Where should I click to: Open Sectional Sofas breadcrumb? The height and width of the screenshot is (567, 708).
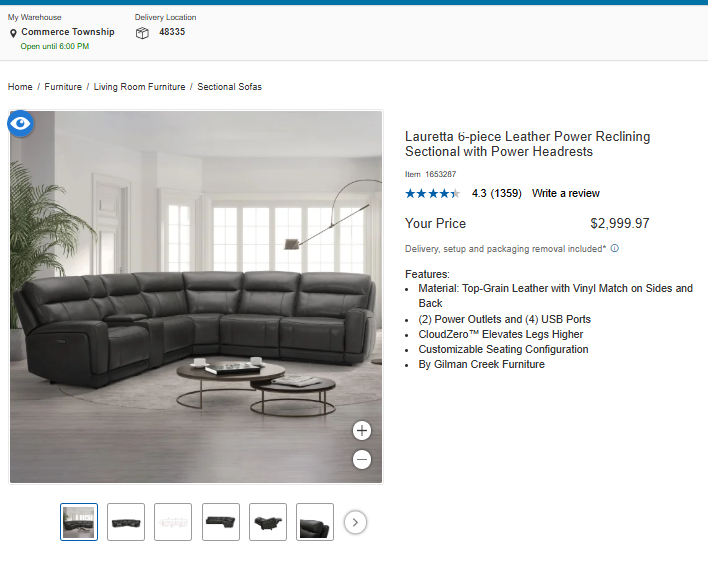(229, 87)
